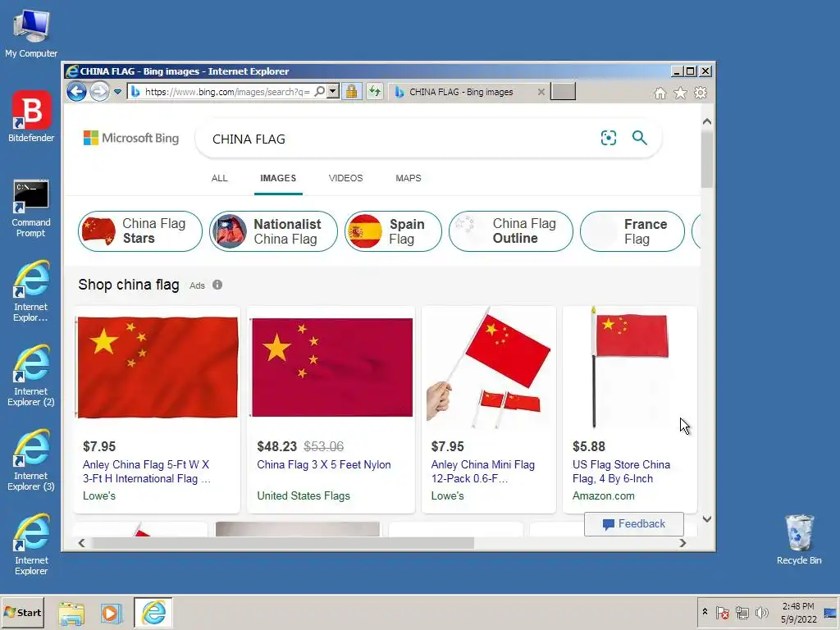Refresh the page with green arrows icon
This screenshot has width=840, height=630.
(x=374, y=92)
